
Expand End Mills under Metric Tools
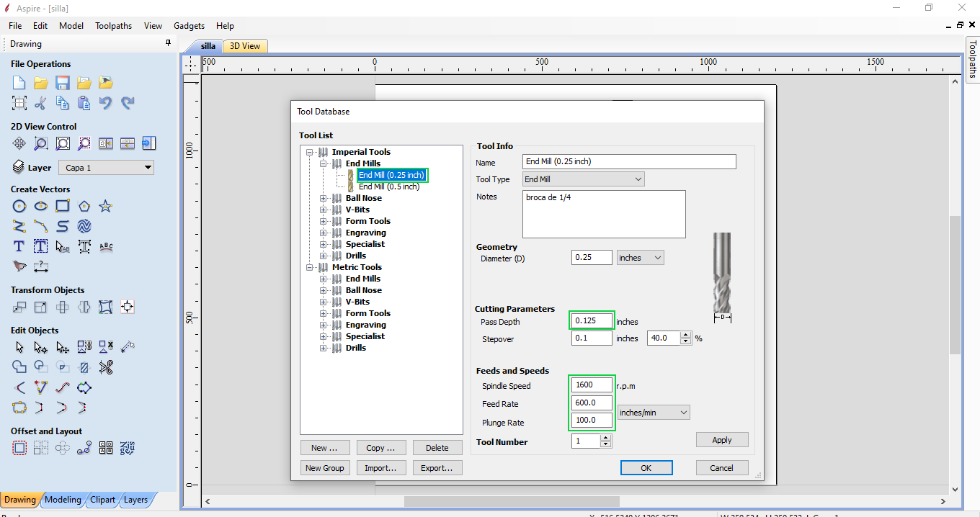click(324, 279)
